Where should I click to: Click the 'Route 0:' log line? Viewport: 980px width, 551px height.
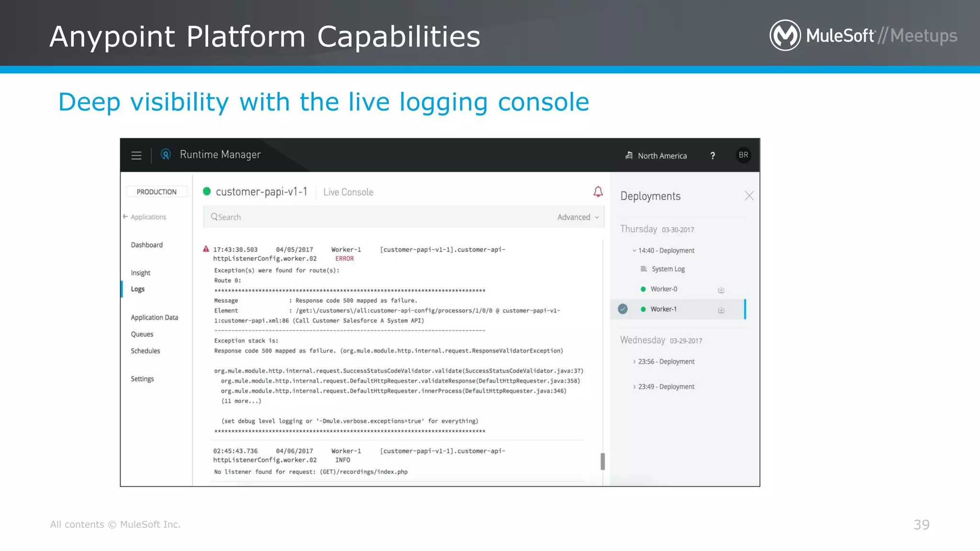[228, 281]
